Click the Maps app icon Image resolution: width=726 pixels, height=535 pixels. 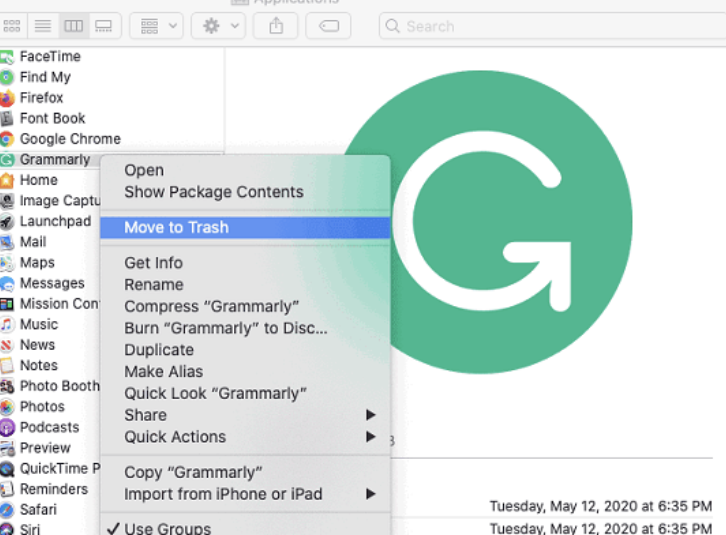[x=7, y=263]
